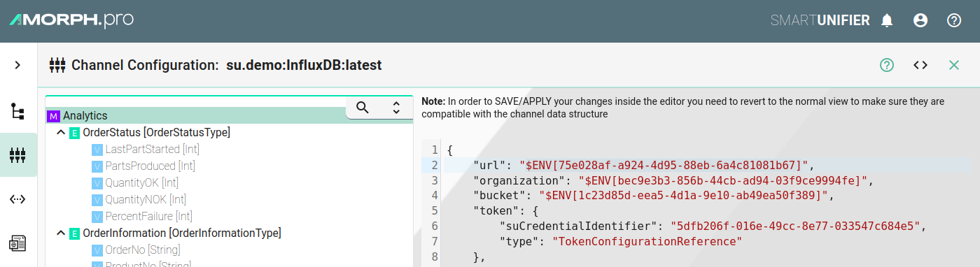Toggle the code view editor icon
980x267 pixels.
(920, 65)
